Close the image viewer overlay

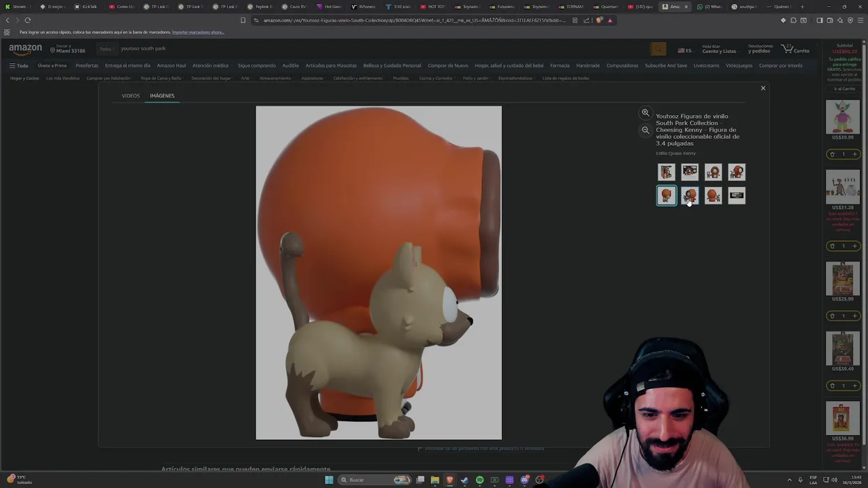pyautogui.click(x=763, y=88)
